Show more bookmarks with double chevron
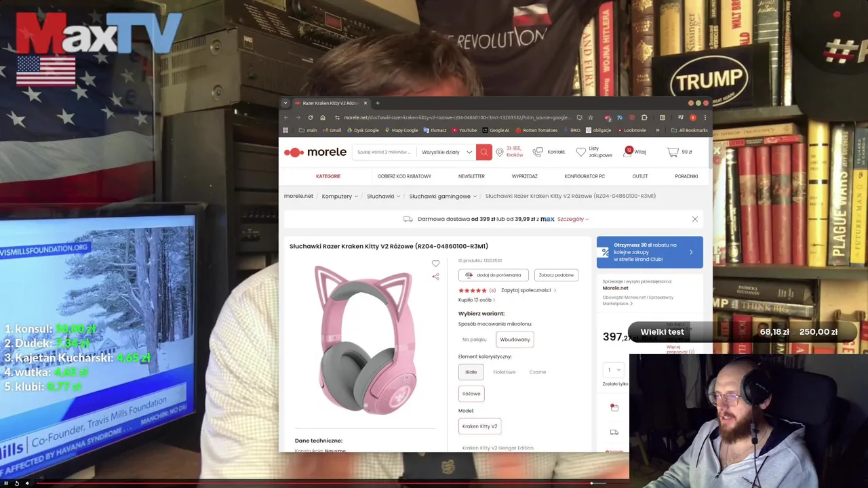This screenshot has height=488, width=868. click(x=657, y=130)
